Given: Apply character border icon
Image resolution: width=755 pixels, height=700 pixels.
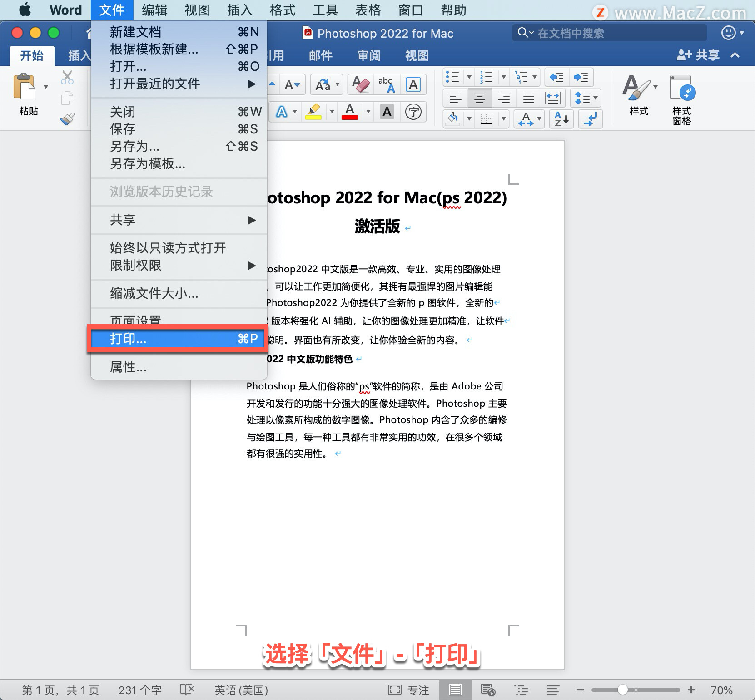Looking at the screenshot, I should click(413, 84).
